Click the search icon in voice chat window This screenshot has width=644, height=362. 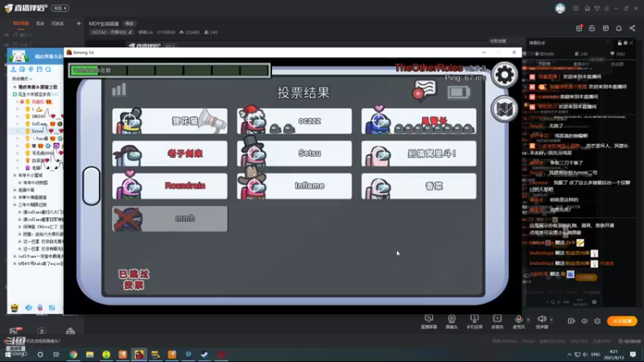click(48, 69)
